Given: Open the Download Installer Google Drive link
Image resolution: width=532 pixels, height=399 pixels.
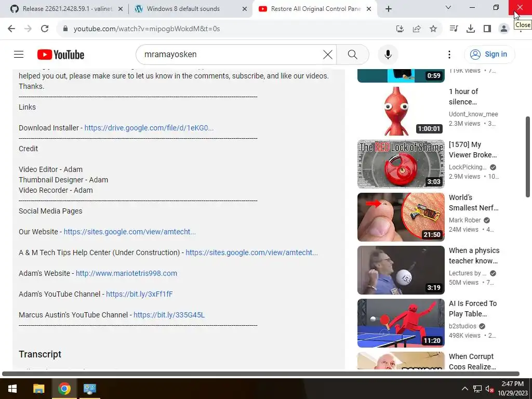Looking at the screenshot, I should [149, 128].
